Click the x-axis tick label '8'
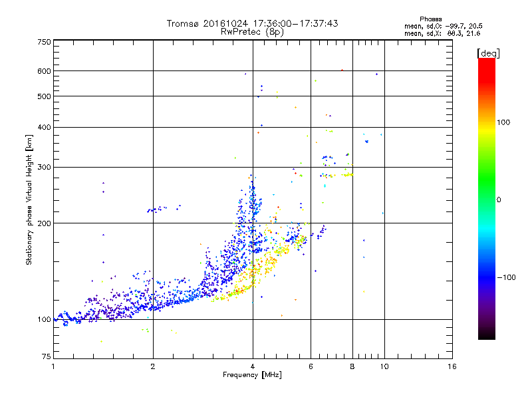Screen dimensions: 532x399 (x=352, y=366)
